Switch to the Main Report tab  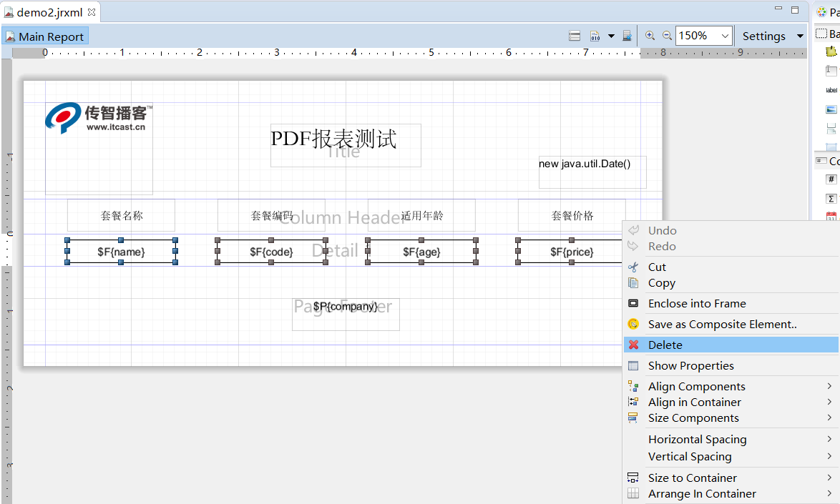click(x=45, y=36)
